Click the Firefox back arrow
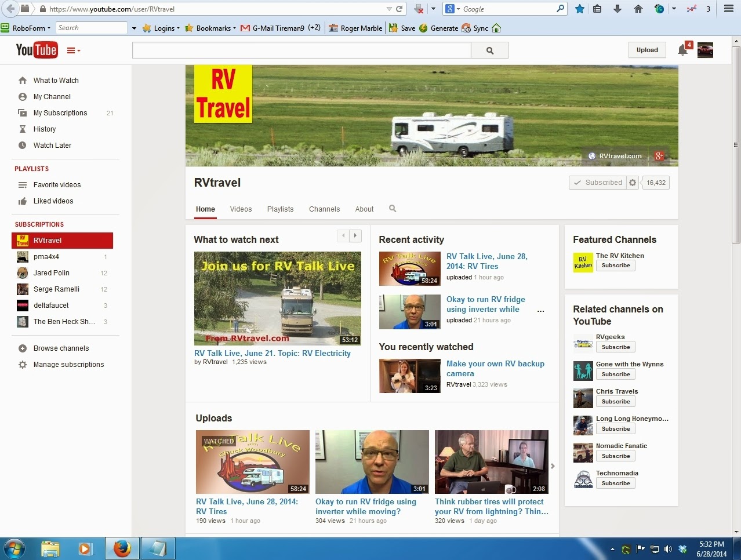This screenshot has width=741, height=560. pos(10,9)
